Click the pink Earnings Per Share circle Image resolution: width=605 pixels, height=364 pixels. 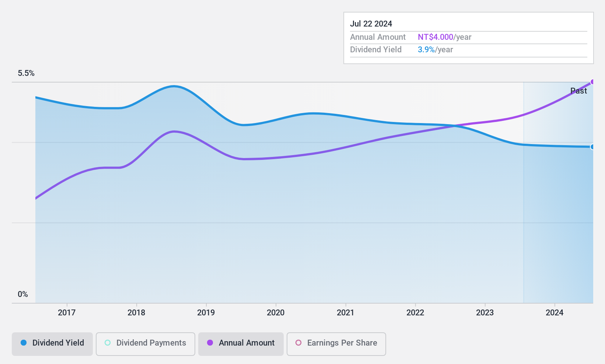pyautogui.click(x=298, y=343)
